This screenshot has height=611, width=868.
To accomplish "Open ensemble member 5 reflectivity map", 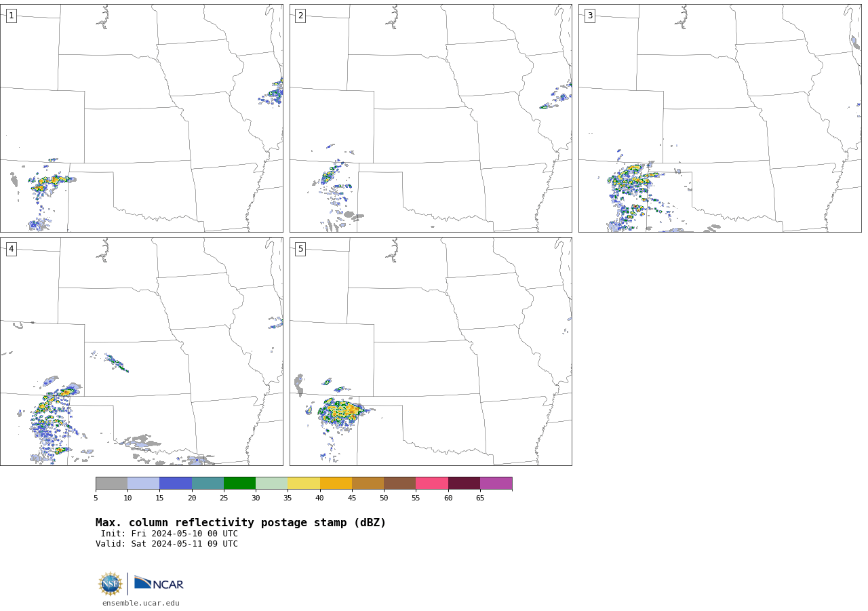I will coord(431,351).
